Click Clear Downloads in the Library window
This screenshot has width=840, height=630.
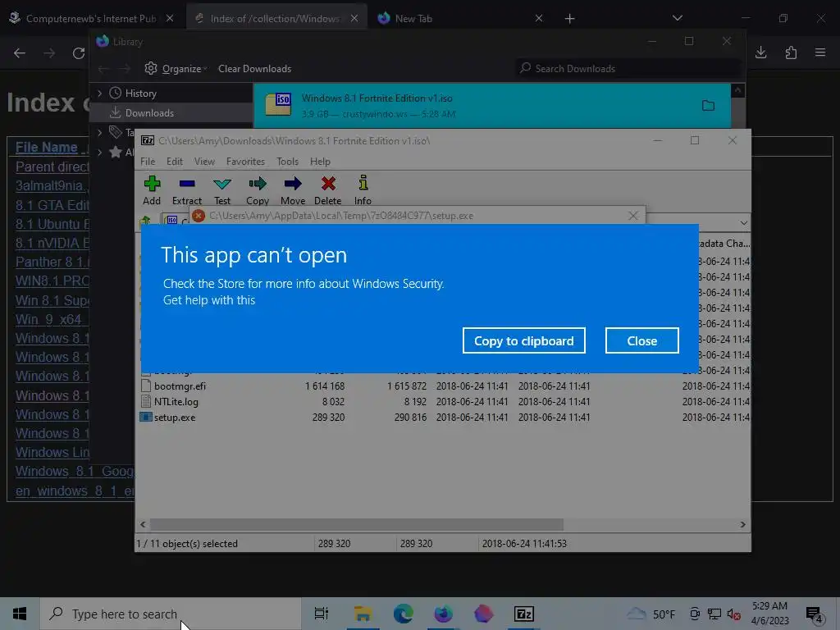[254, 69]
